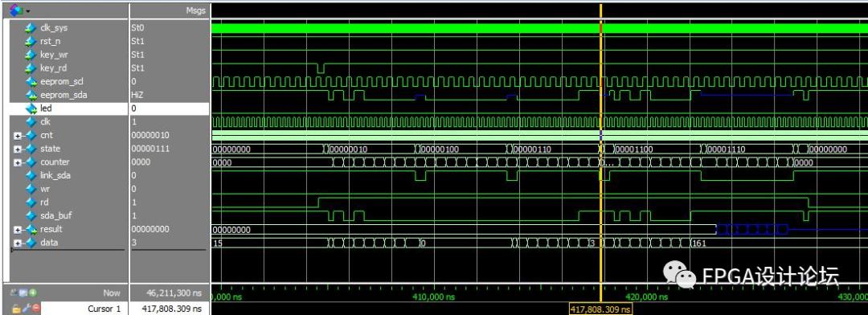Click the green add cursor icon

34,292
